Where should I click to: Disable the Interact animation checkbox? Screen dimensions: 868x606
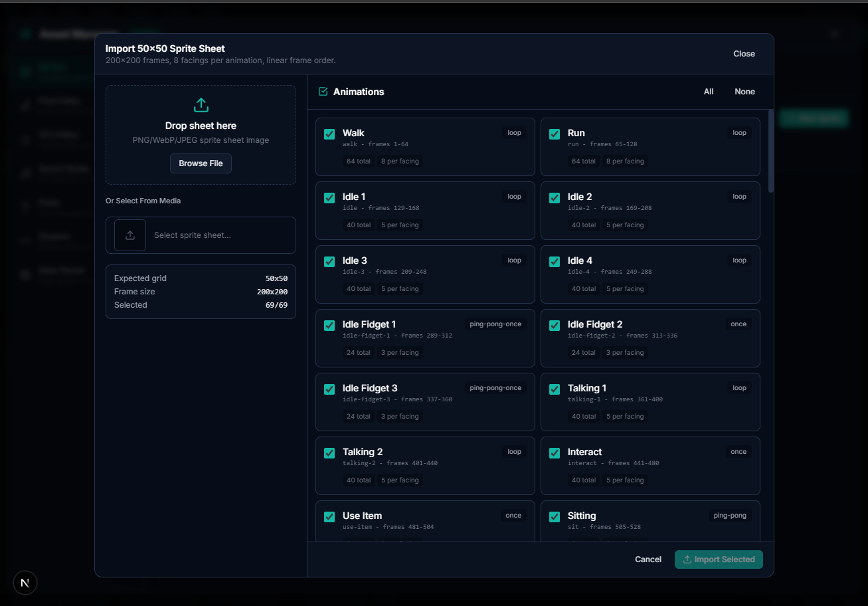tap(555, 453)
